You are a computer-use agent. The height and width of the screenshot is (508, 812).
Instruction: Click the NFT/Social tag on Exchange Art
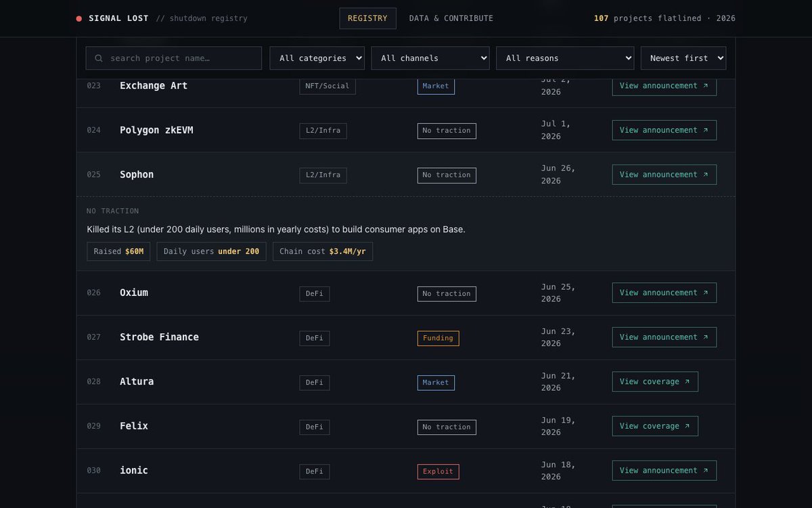[x=328, y=86]
